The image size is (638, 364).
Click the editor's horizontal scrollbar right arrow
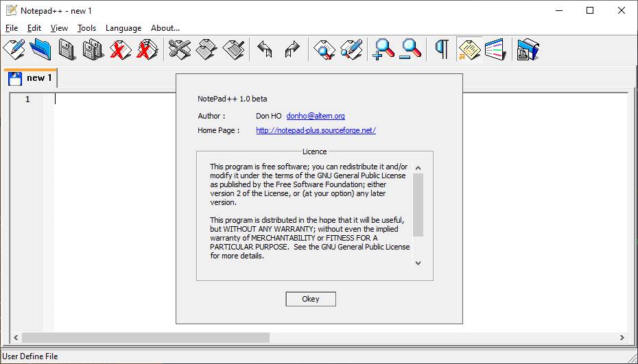click(622, 337)
